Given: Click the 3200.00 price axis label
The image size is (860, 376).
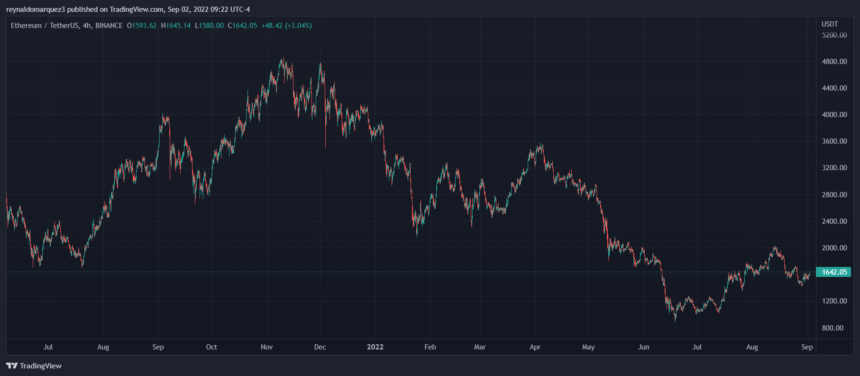Looking at the screenshot, I should click(834, 168).
